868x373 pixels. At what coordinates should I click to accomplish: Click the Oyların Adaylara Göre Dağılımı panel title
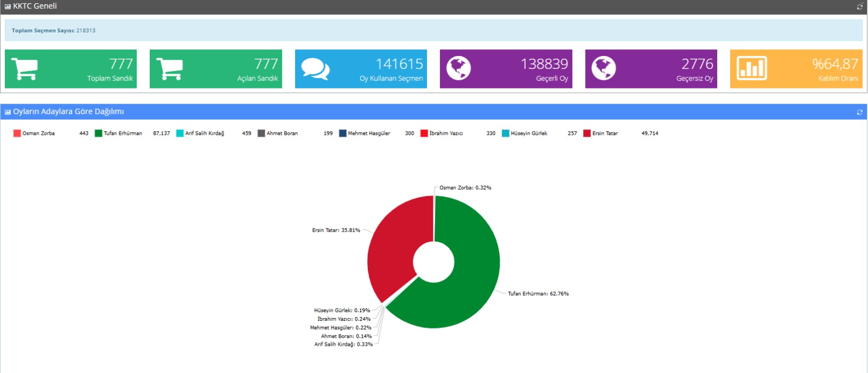[x=68, y=112]
